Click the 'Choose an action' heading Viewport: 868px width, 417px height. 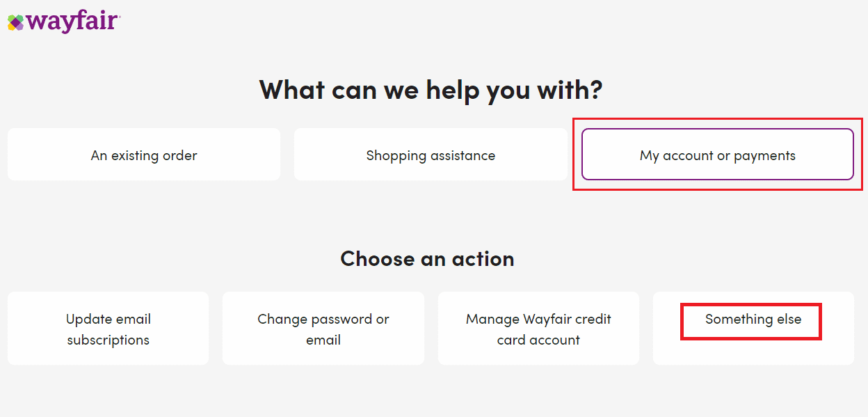427,259
